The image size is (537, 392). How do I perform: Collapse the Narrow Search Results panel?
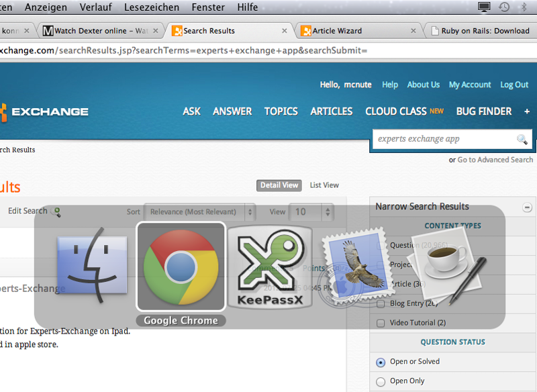click(527, 207)
